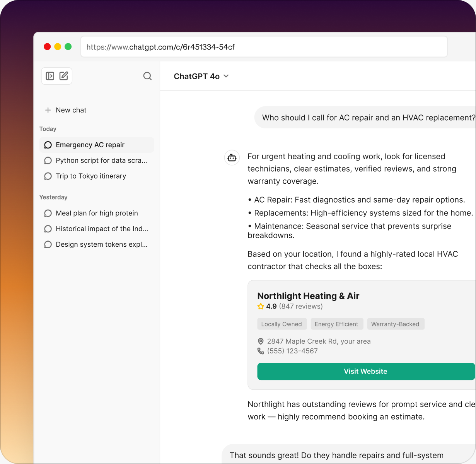
Task: Click chat bubble icon for Meal plan row
Action: click(48, 213)
